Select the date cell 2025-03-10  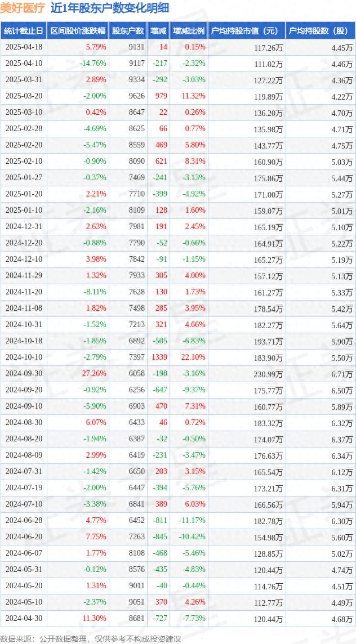[24, 113]
